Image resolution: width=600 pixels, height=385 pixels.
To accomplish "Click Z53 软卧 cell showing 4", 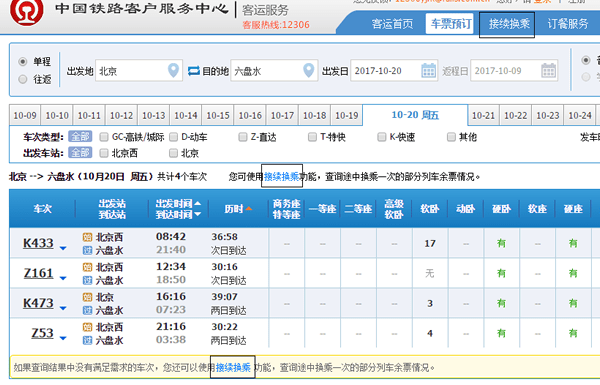I will tap(430, 333).
